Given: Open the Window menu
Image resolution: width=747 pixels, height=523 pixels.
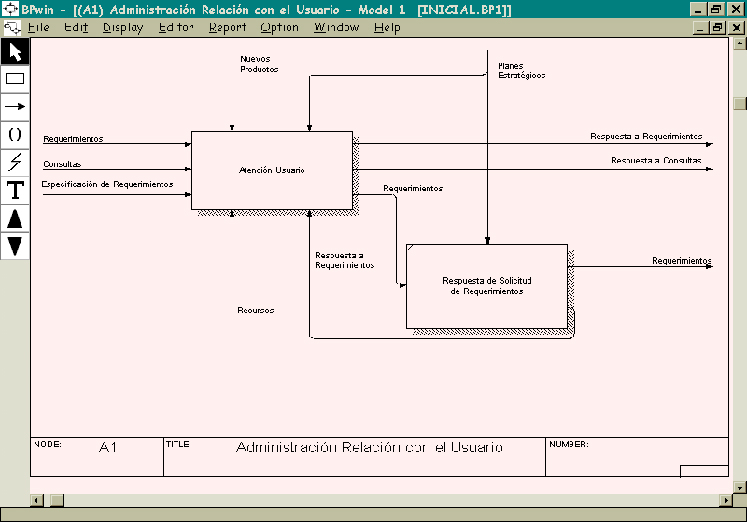Looking at the screenshot, I should 336,28.
